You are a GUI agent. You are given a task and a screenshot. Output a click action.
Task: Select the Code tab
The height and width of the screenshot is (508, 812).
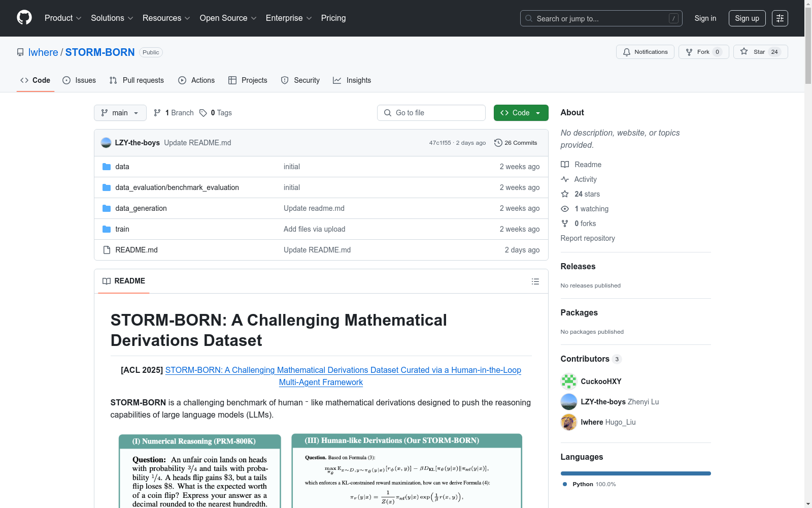(36, 80)
